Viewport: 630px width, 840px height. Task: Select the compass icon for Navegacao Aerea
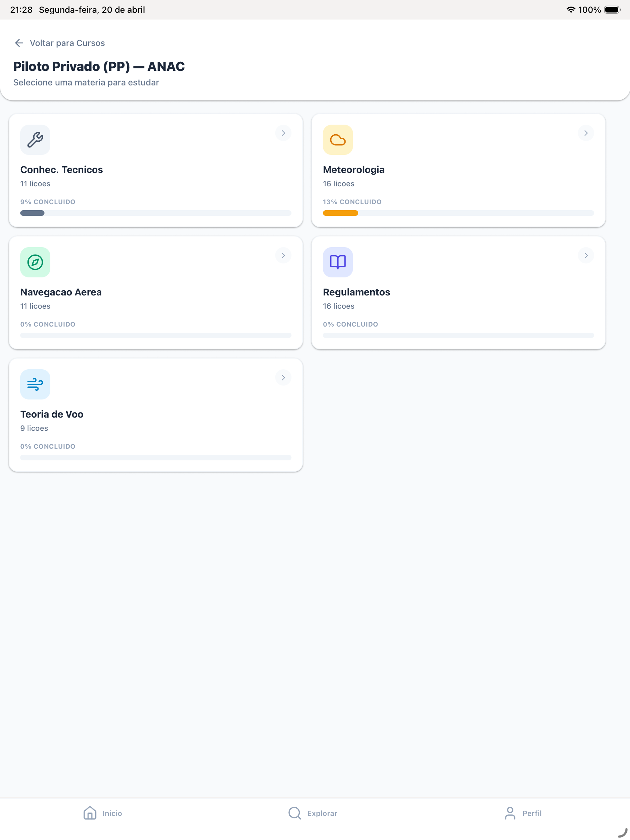35,262
